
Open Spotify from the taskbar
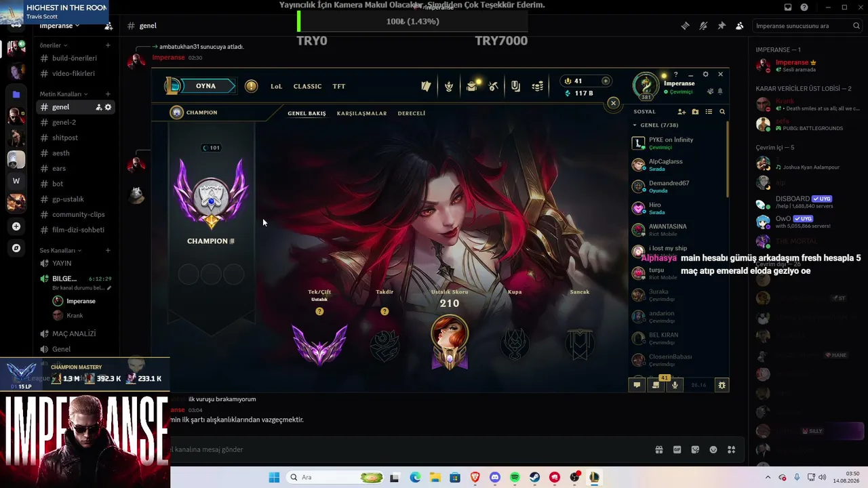coord(515,477)
